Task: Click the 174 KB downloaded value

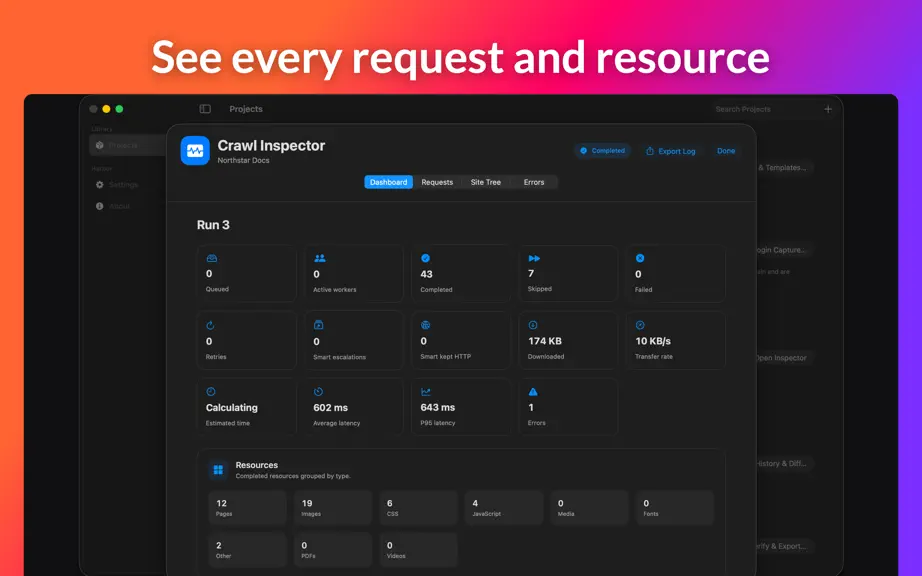Action: tap(544, 341)
